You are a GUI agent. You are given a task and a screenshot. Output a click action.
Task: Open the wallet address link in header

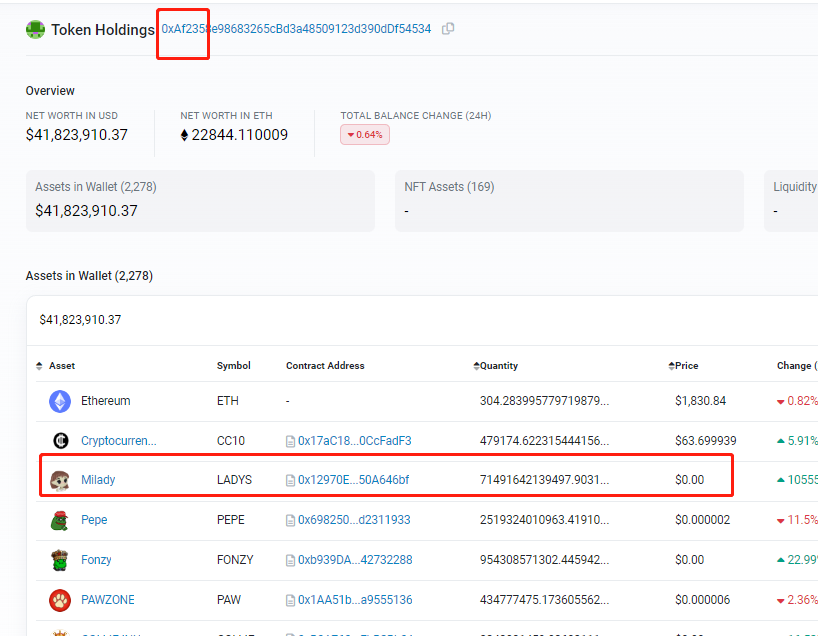(296, 29)
